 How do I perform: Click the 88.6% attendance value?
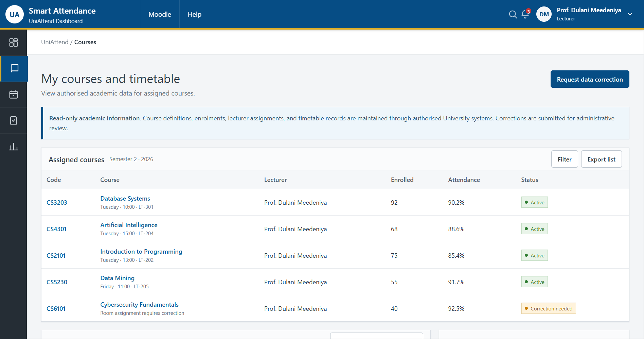[x=456, y=229]
